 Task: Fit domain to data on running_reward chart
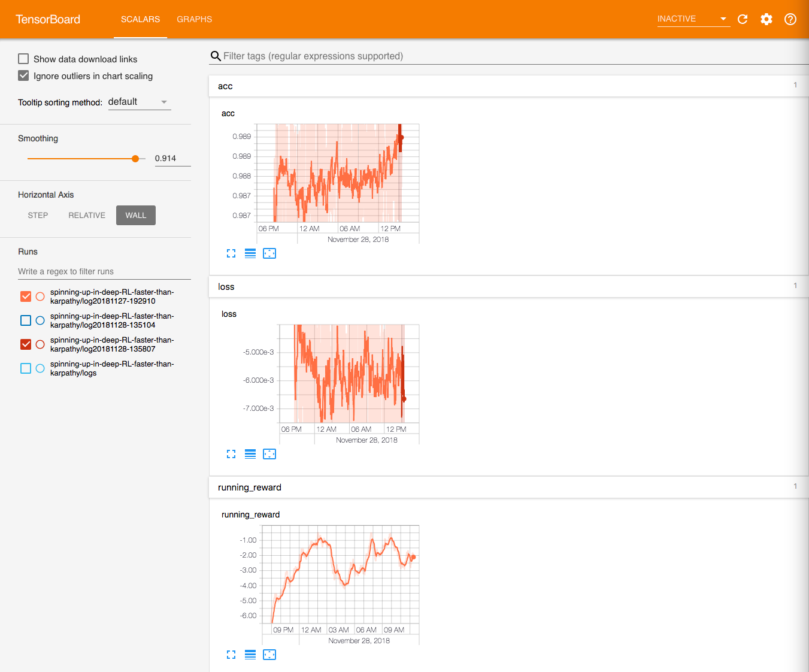point(269,655)
